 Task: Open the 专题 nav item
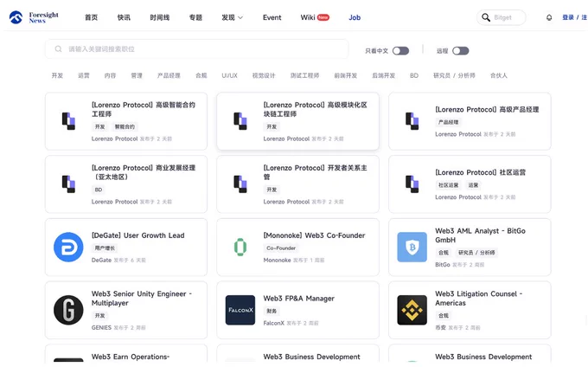tap(195, 17)
